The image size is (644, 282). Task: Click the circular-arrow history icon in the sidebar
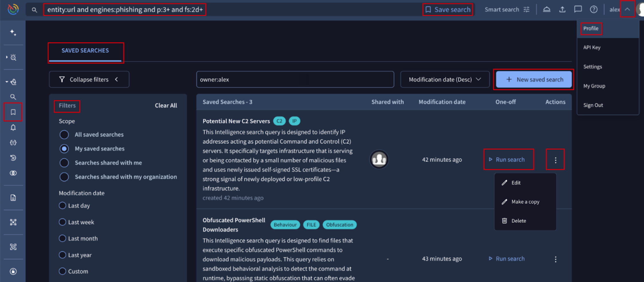[x=13, y=158]
